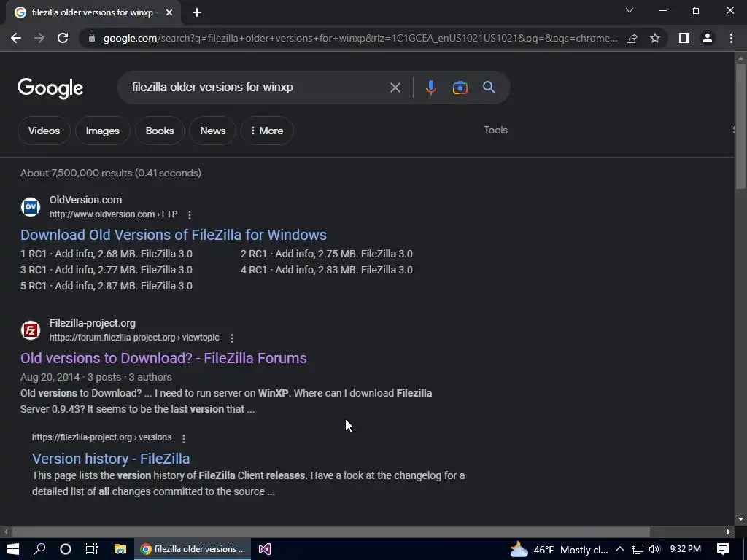Switch to the Books results tab

[160, 131]
